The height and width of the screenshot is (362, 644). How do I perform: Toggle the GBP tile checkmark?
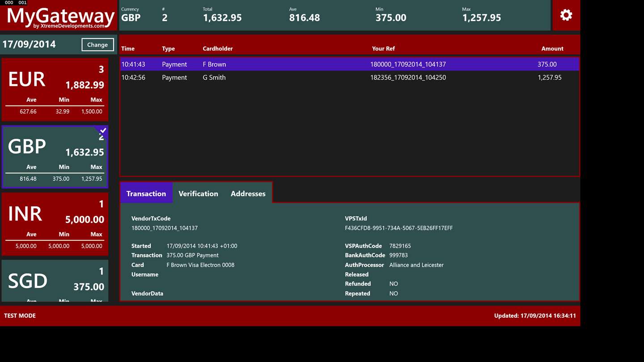(x=102, y=130)
